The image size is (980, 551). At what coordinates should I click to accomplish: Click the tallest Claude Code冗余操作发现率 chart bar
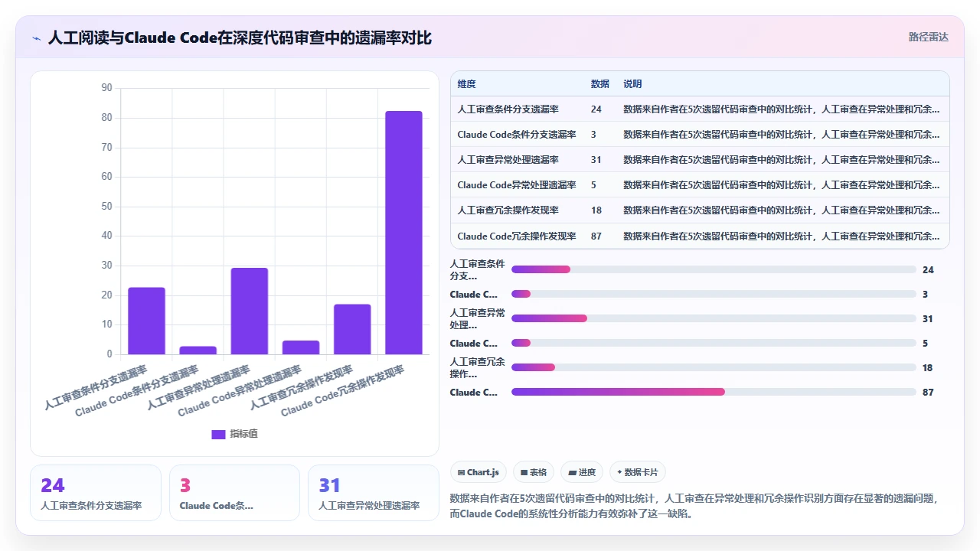pos(403,233)
